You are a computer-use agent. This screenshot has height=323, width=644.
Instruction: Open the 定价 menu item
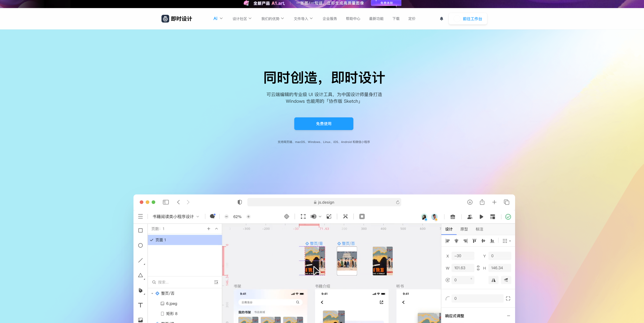pyautogui.click(x=412, y=19)
